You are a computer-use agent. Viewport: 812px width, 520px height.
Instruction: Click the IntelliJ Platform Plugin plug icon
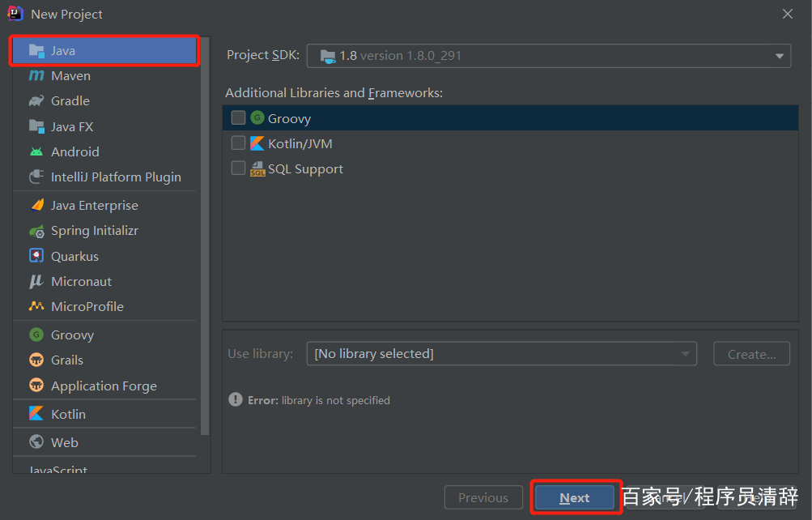pyautogui.click(x=36, y=177)
